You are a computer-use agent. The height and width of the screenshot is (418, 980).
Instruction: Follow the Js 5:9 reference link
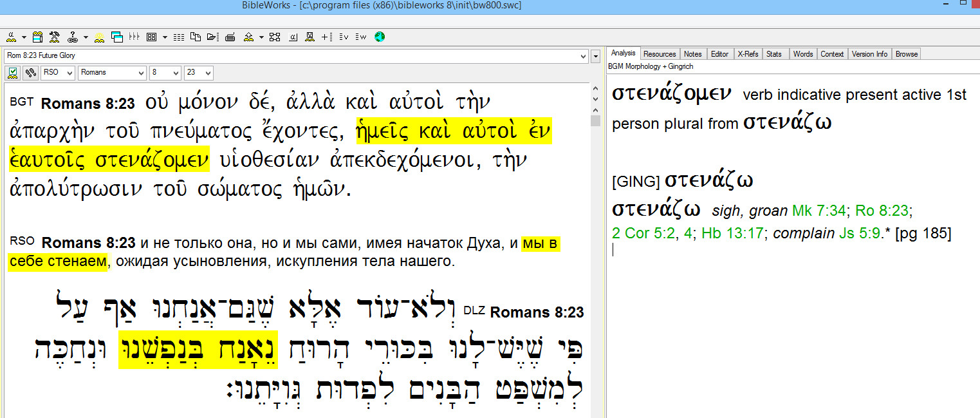coord(858,233)
